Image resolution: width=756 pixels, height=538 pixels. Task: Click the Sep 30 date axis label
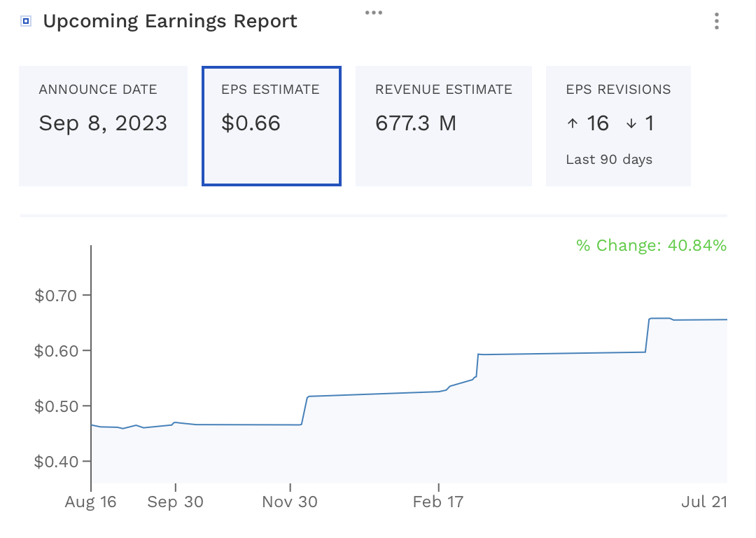pos(176,502)
